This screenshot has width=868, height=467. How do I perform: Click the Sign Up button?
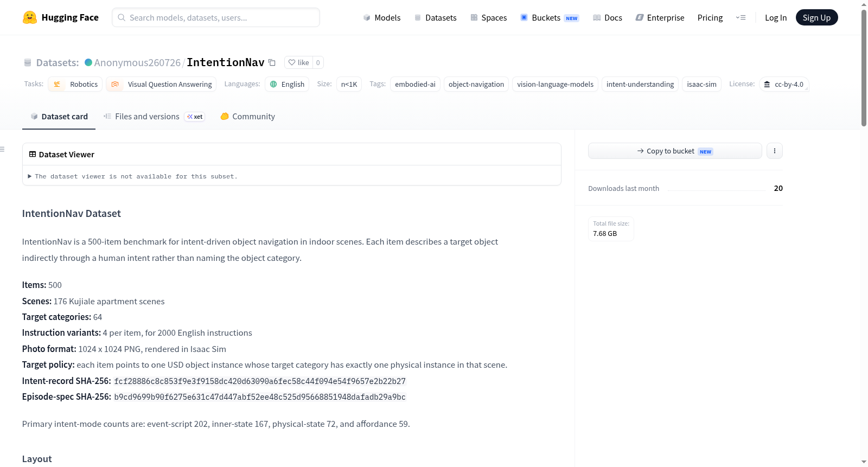(x=816, y=17)
